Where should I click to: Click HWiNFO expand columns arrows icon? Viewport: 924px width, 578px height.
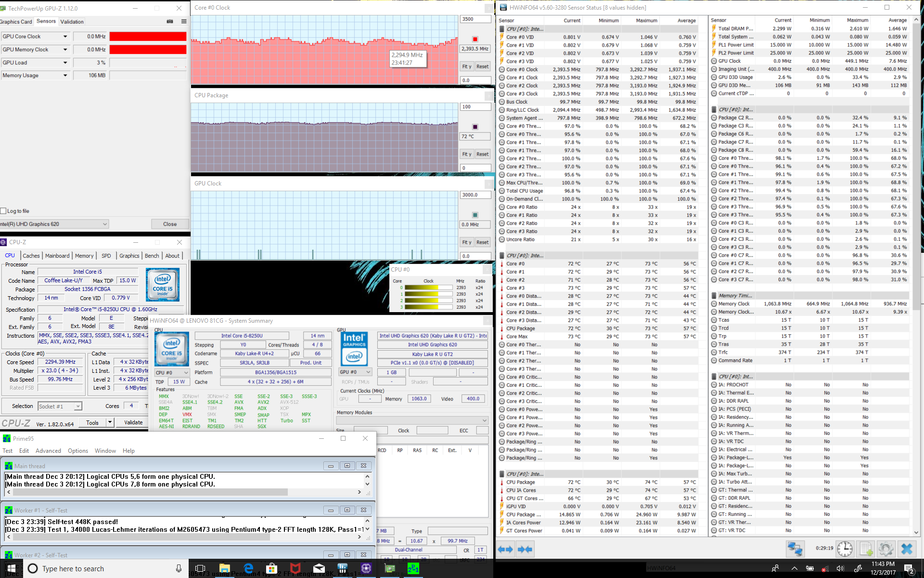pos(505,549)
